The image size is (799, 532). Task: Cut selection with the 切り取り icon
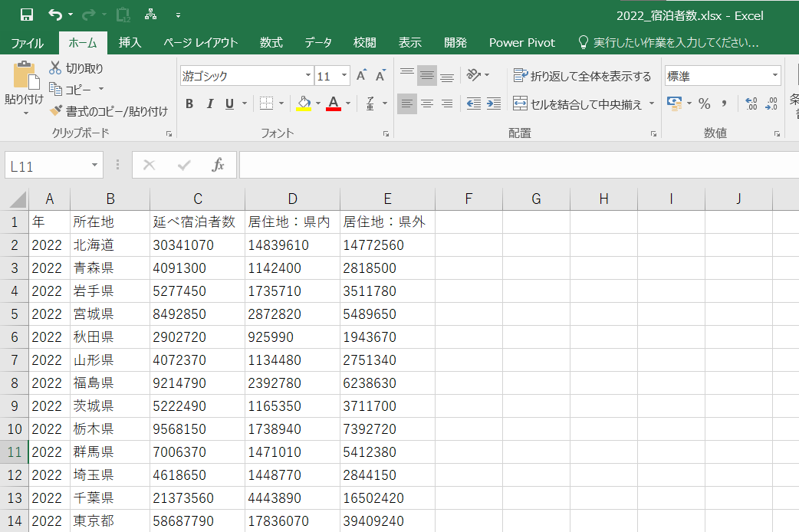[76, 68]
